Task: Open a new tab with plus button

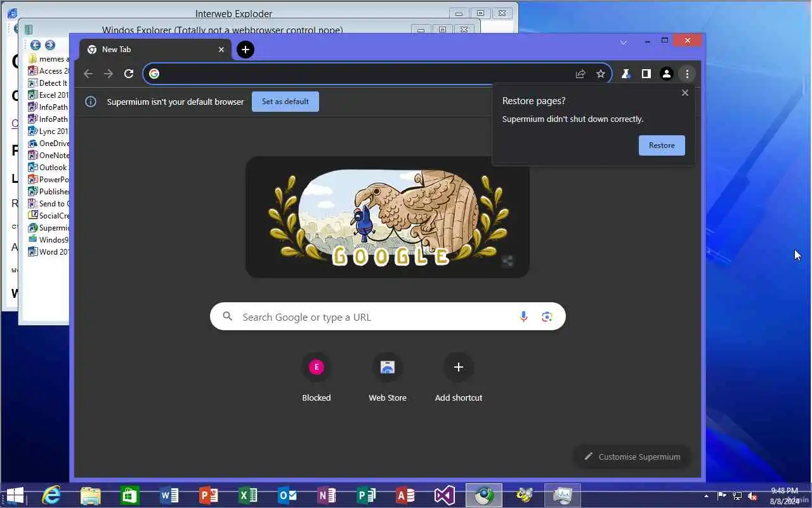Action: pyautogui.click(x=246, y=49)
